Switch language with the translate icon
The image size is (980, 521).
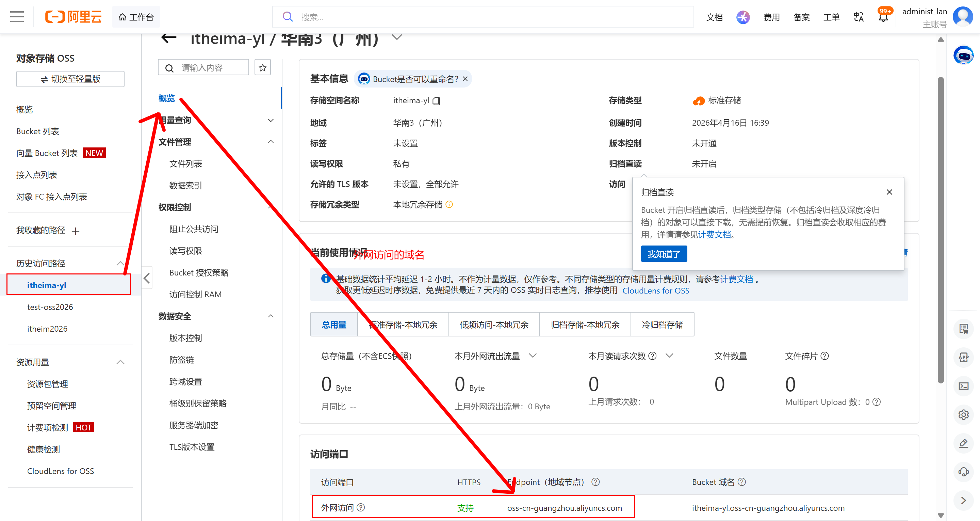point(859,17)
